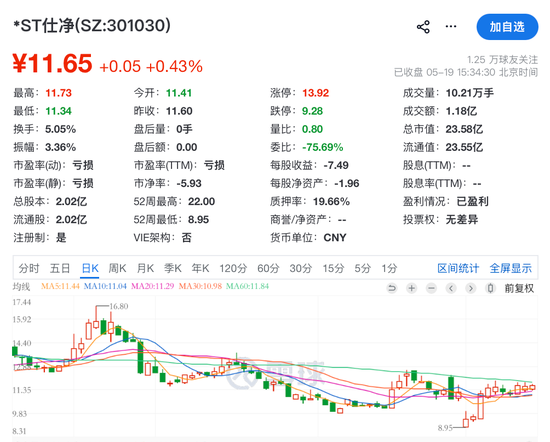550x442 pixels.
Task: Switch to 15分 interval tab
Action: (x=333, y=268)
